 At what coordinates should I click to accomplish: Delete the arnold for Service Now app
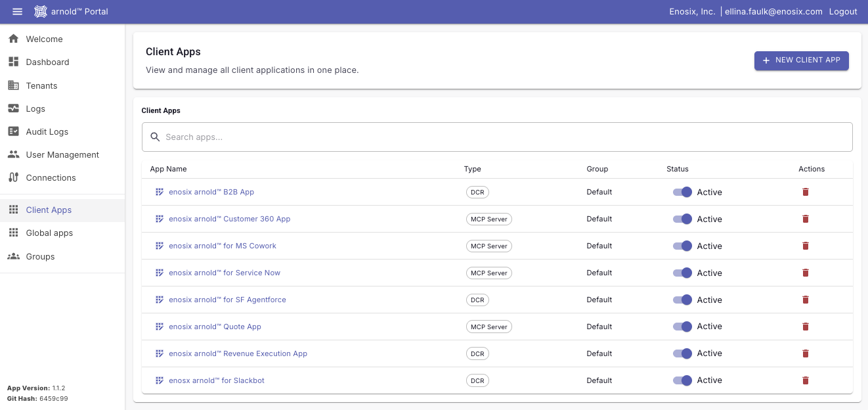[x=806, y=273]
